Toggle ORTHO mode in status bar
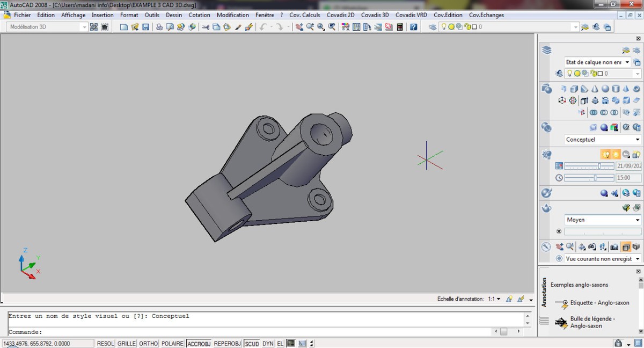This screenshot has height=348, width=644. pos(149,344)
